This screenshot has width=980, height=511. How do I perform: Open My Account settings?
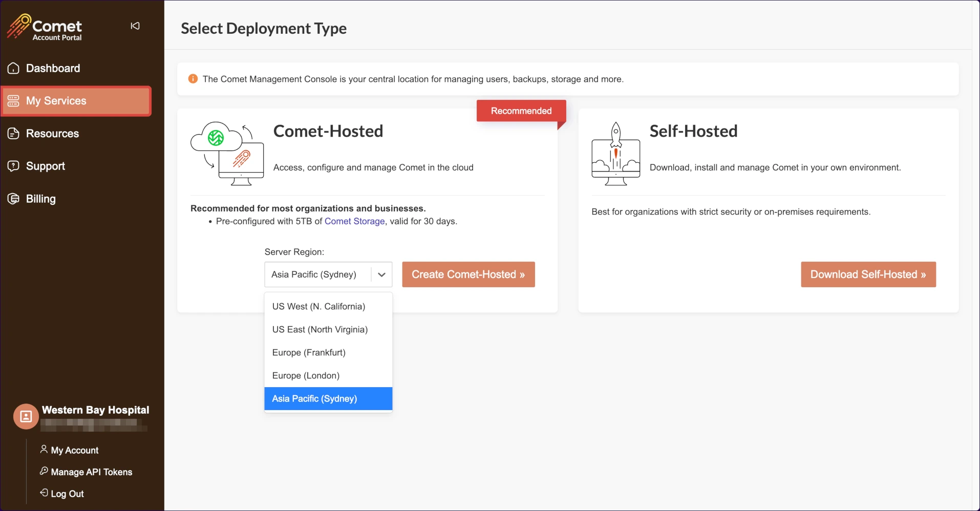(75, 450)
